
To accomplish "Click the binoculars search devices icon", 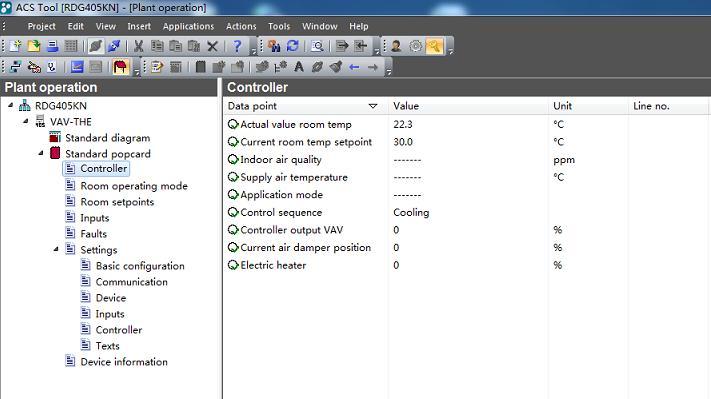I will click(274, 46).
